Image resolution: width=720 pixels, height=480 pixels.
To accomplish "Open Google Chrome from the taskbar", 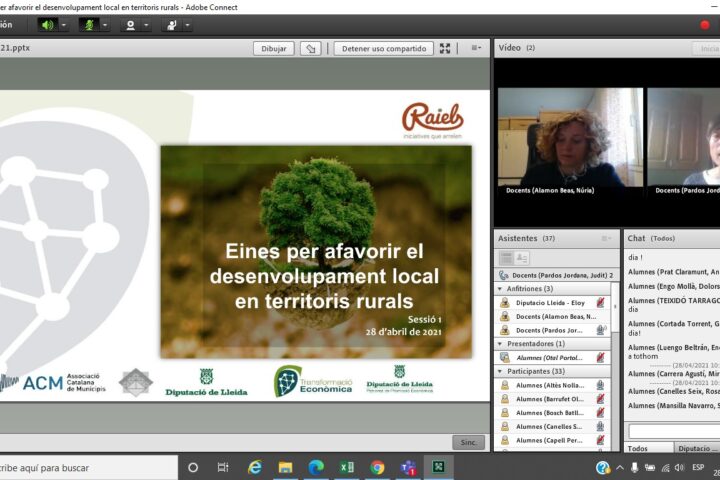I will click(377, 468).
